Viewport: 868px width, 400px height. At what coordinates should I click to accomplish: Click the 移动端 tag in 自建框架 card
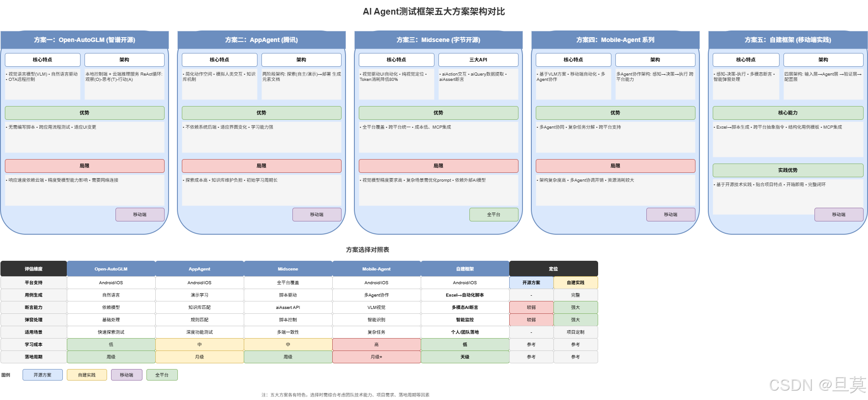click(839, 214)
